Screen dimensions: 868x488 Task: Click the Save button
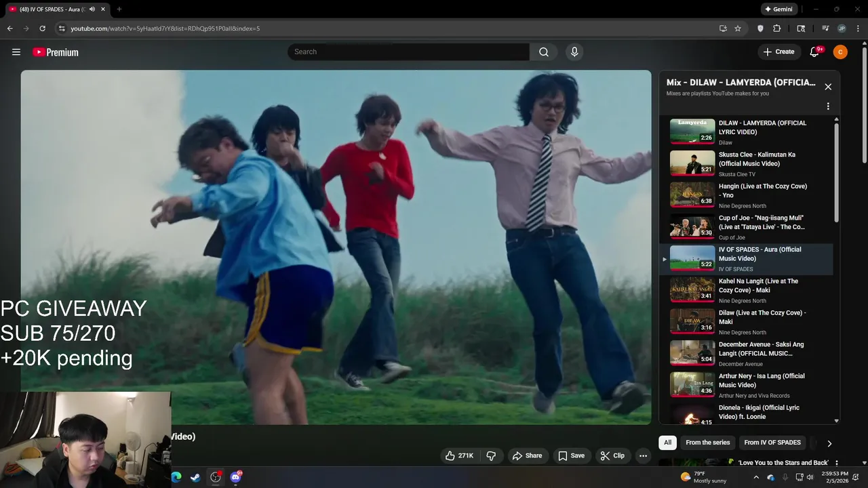pyautogui.click(x=571, y=455)
